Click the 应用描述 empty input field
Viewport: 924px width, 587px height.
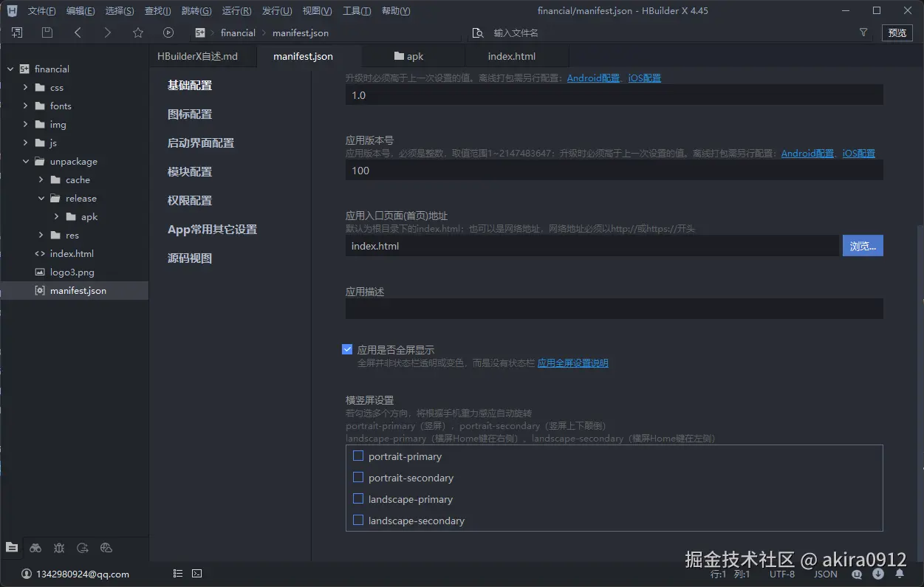pyautogui.click(x=614, y=309)
